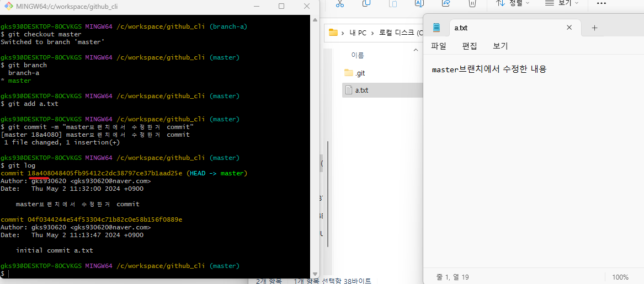Image resolution: width=644 pixels, height=284 pixels.
Task: Click the '줄 1, 열 19' status in Notepad
Action: tap(452, 277)
